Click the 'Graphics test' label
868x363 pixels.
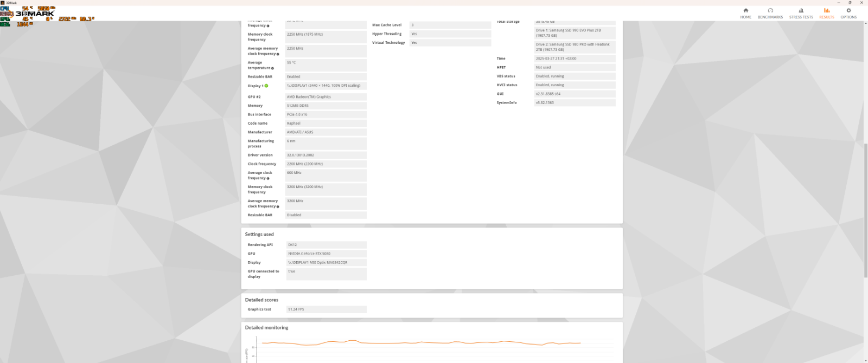click(259, 309)
